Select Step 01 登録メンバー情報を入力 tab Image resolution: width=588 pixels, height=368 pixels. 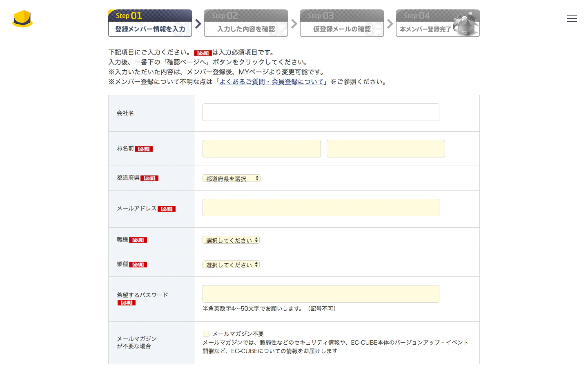coord(150,23)
